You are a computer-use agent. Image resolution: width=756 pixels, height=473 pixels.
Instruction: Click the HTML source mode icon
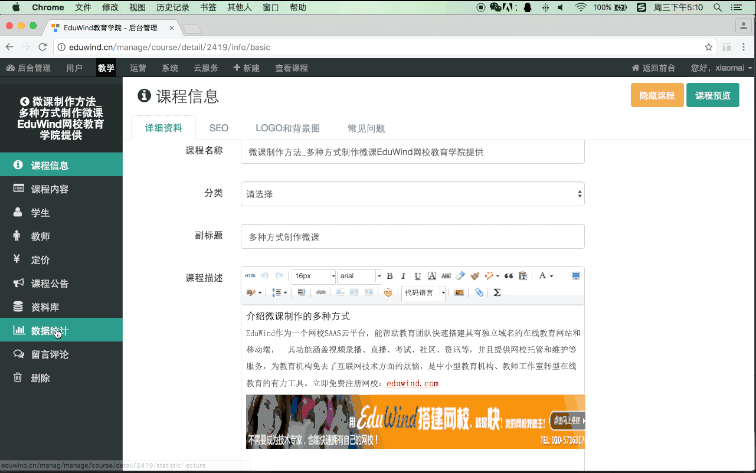250,276
